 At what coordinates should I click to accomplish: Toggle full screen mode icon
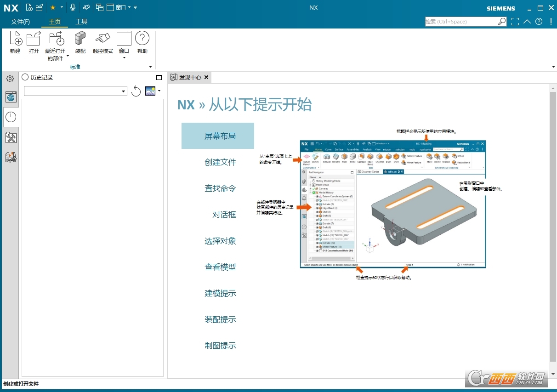(515, 22)
